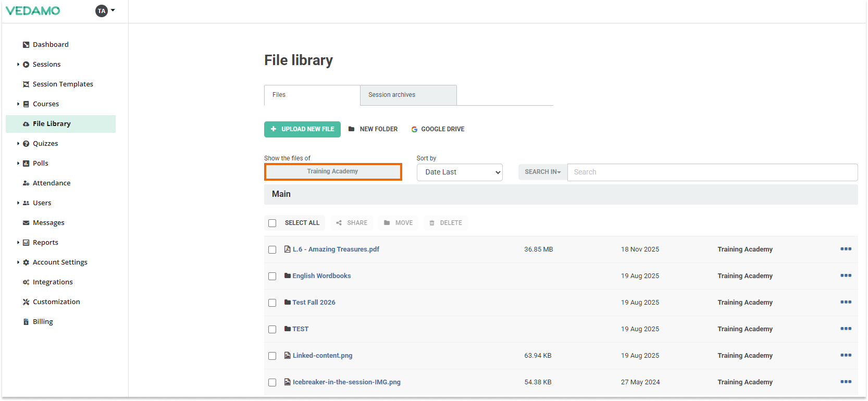
Task: Open Billing in the sidebar
Action: [x=43, y=322]
